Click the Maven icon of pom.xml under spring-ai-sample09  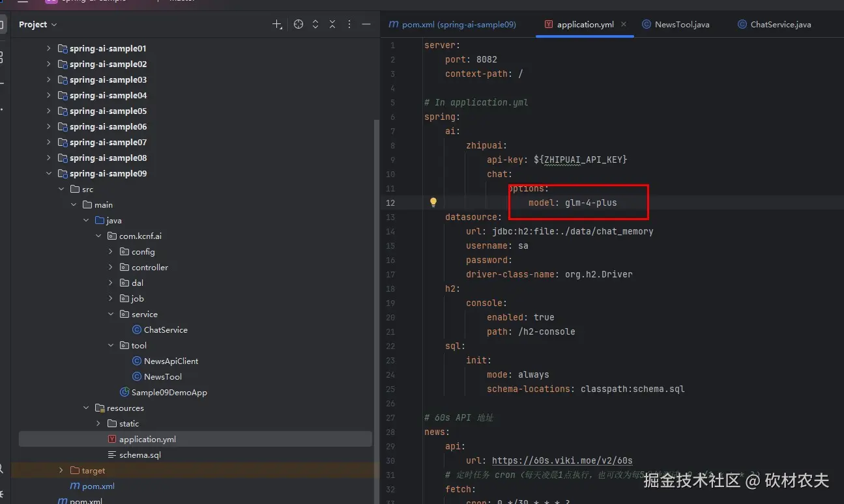(x=75, y=486)
